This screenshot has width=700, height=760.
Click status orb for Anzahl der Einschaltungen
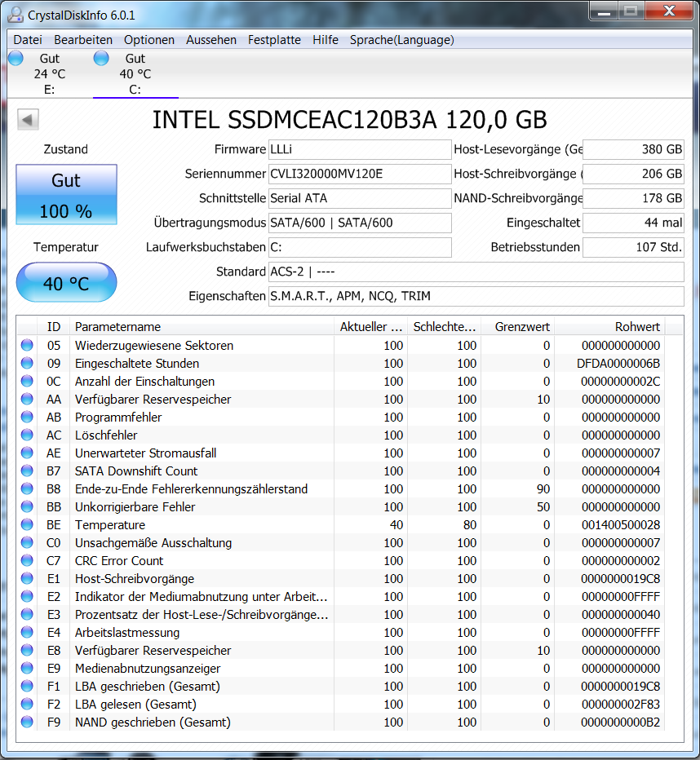pos(27,381)
